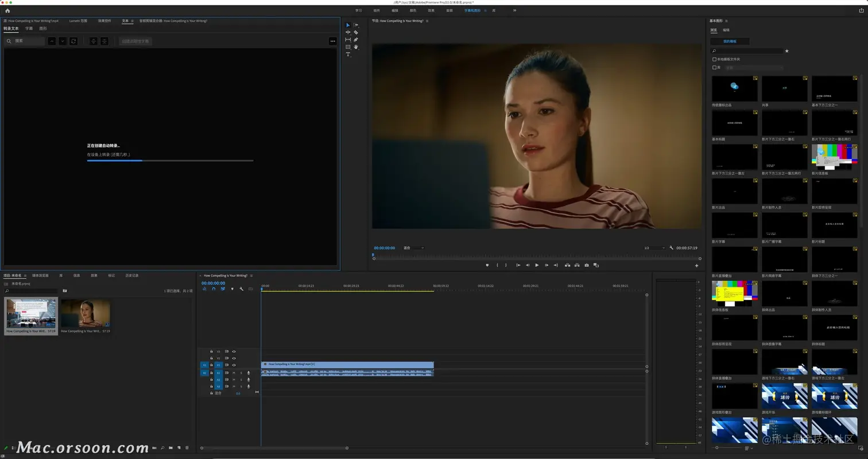Play the program monitor video
The height and width of the screenshot is (459, 868).
pyautogui.click(x=537, y=265)
